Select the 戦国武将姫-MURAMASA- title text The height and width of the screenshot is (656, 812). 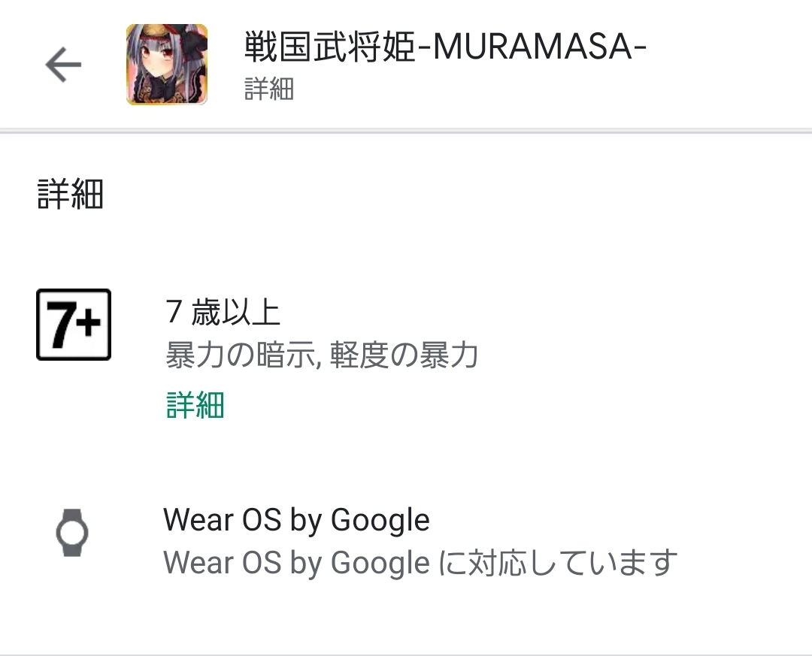coord(445,48)
